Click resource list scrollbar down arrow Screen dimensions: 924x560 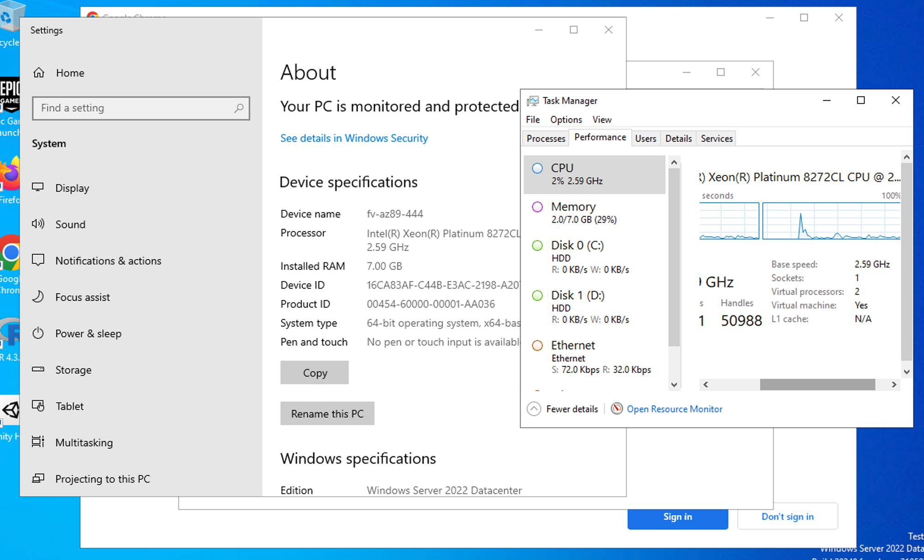coord(674,385)
